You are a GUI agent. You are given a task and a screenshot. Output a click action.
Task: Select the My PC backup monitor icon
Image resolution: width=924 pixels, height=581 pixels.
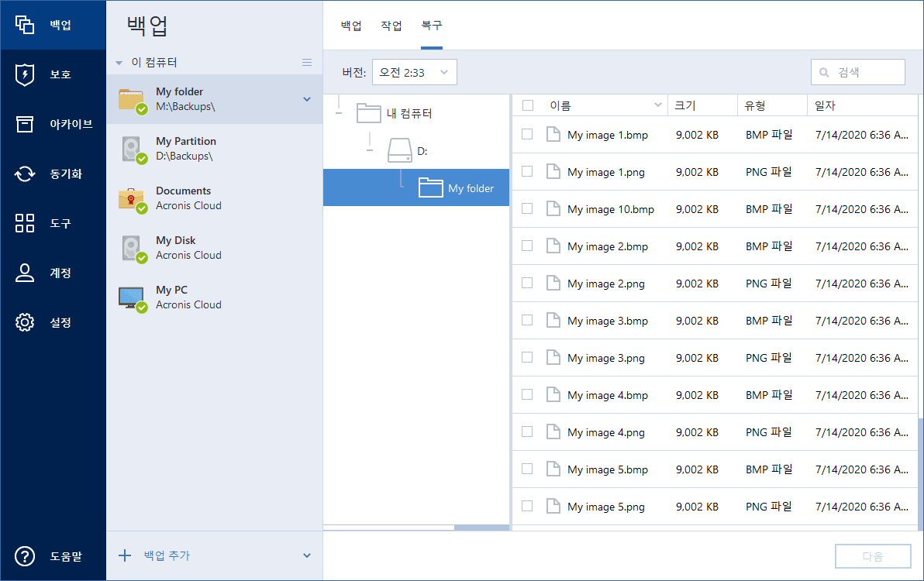coord(132,297)
